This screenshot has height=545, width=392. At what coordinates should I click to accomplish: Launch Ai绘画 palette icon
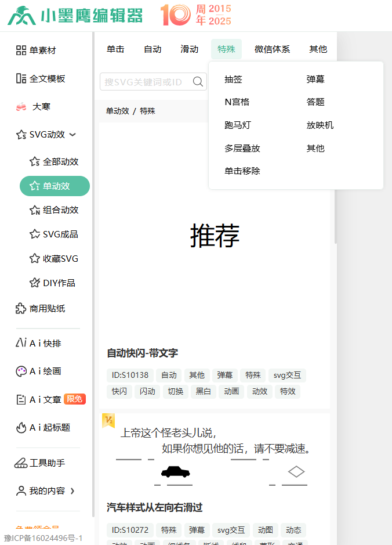pos(21,371)
